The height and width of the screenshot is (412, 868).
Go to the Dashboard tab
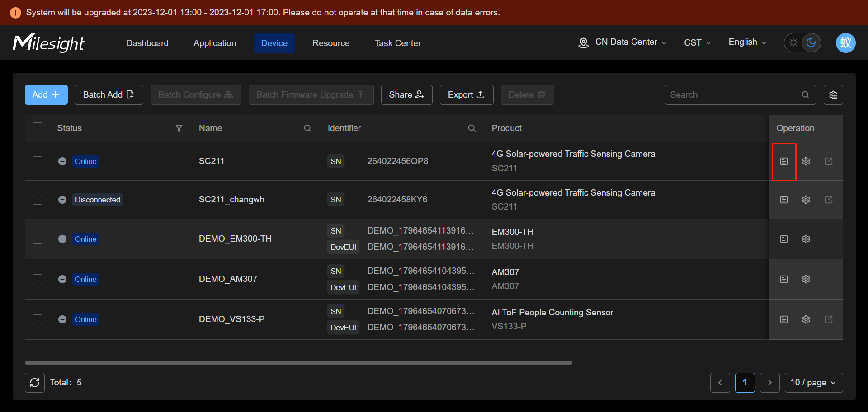(x=147, y=43)
